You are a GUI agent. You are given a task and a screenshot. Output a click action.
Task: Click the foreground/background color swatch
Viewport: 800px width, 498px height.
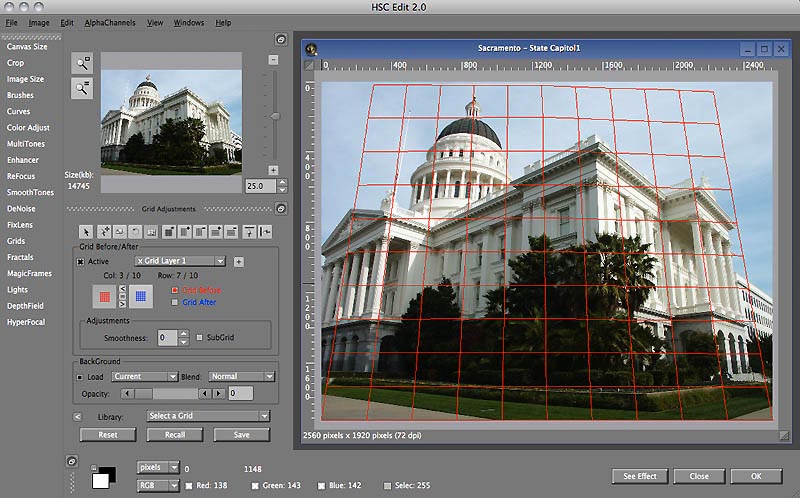pyautogui.click(x=104, y=478)
